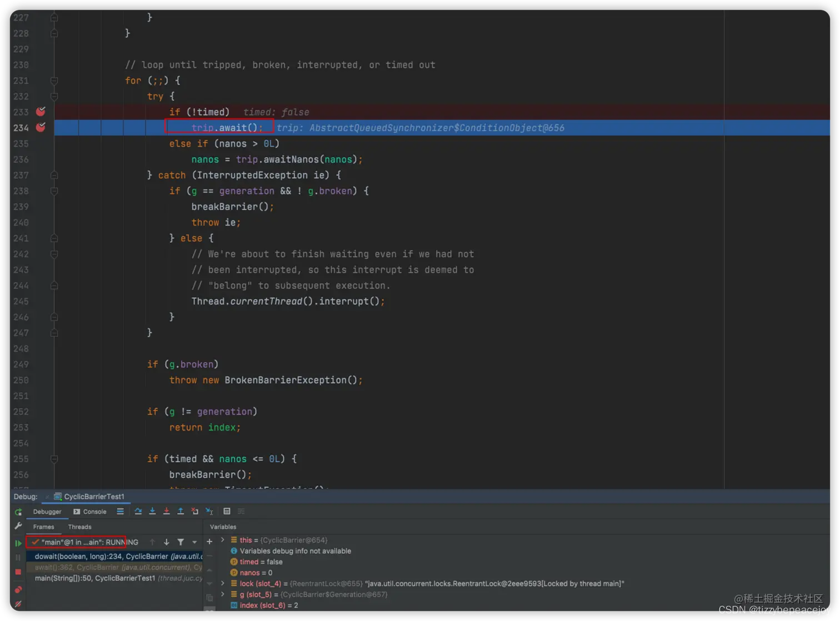Click the Duplicate Watch icon in the watches toolbar

(x=209, y=598)
